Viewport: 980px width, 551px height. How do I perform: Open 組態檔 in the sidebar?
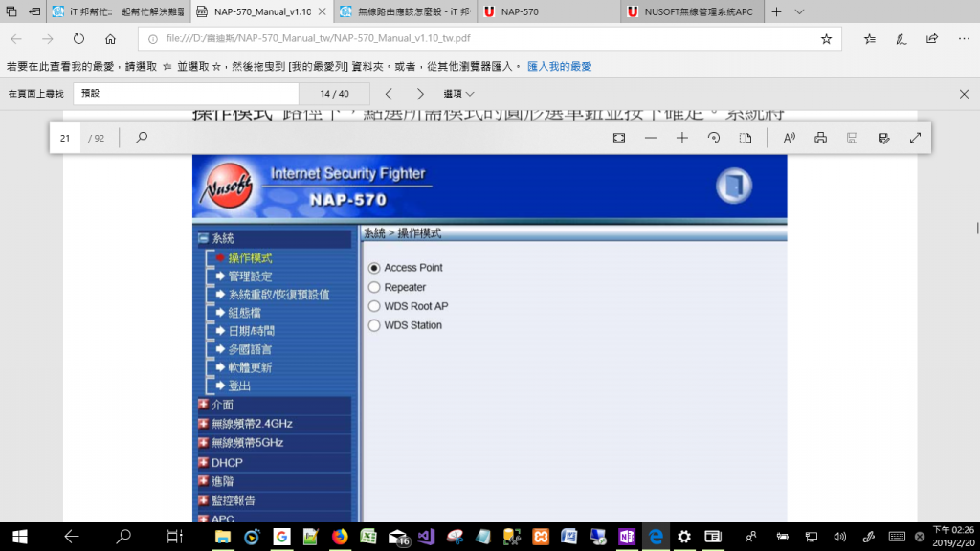244,313
